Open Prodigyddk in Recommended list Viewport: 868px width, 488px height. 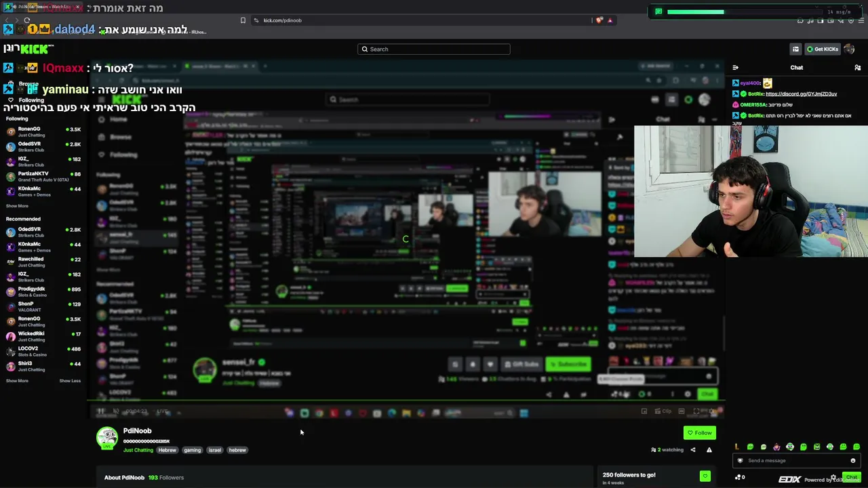[43, 291]
